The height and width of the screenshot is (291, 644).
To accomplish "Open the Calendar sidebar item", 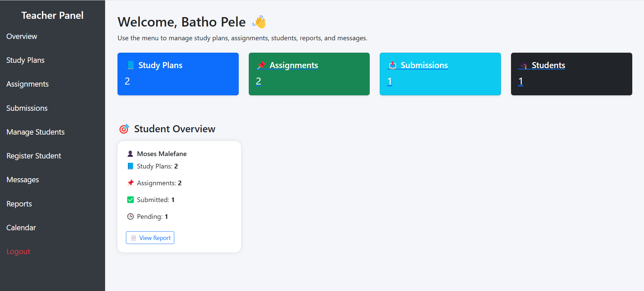I will [x=21, y=228].
